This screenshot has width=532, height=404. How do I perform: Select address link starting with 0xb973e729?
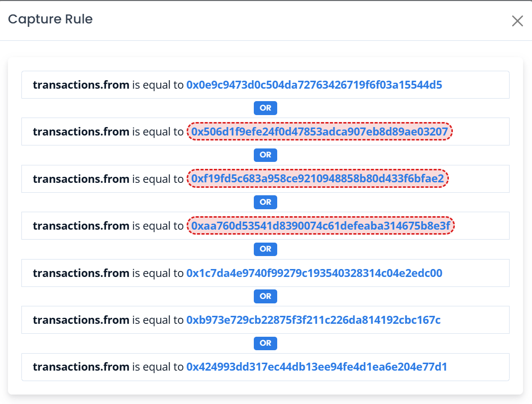tap(313, 320)
